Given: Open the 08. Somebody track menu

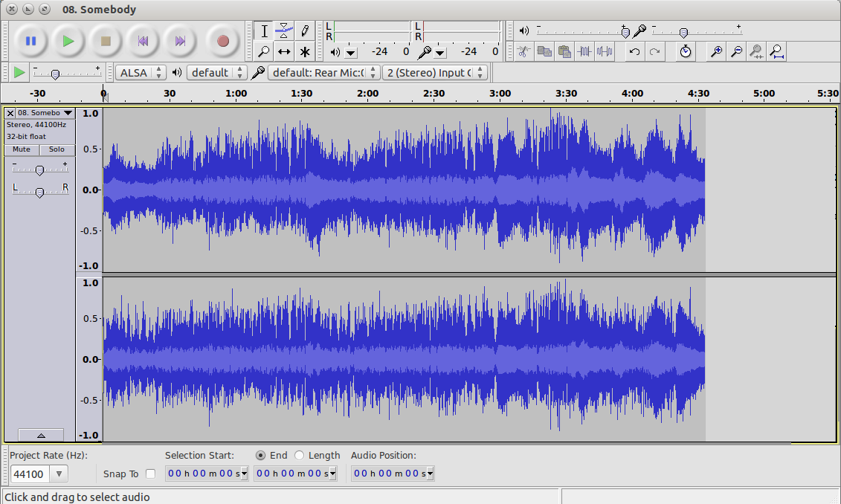Looking at the screenshot, I should pyautogui.click(x=68, y=113).
